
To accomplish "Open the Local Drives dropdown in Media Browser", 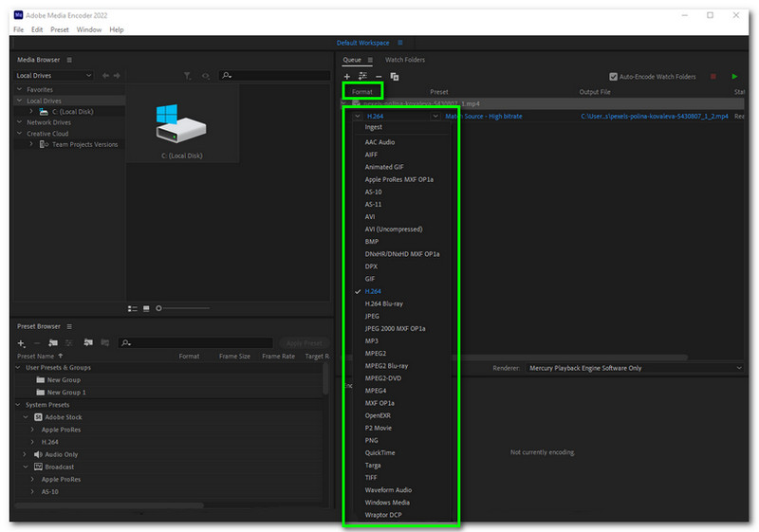I will (54, 76).
